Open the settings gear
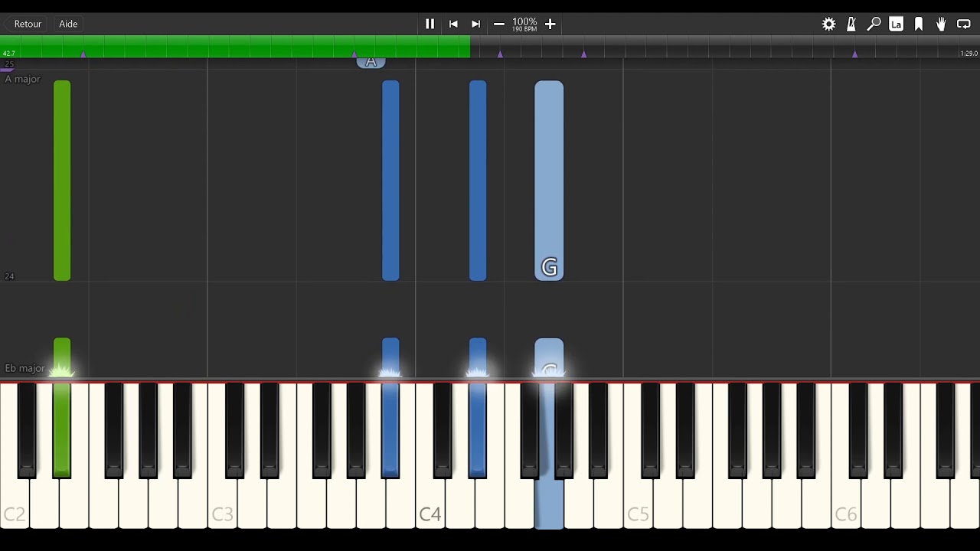The height and width of the screenshot is (551, 980). click(x=828, y=24)
